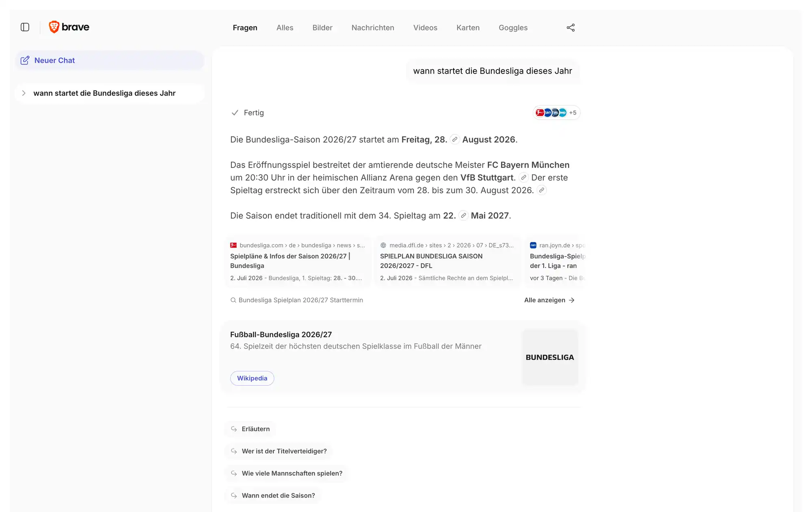Click the search magnifier icon by query

(233, 300)
